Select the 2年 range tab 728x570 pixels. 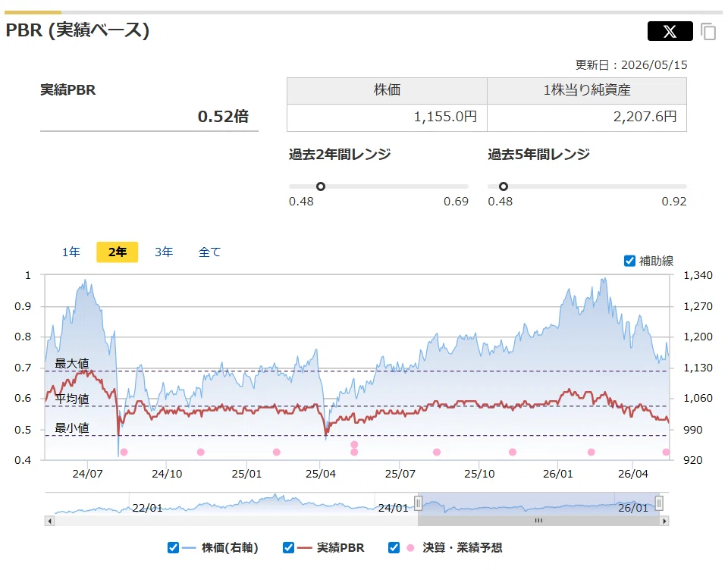click(117, 252)
